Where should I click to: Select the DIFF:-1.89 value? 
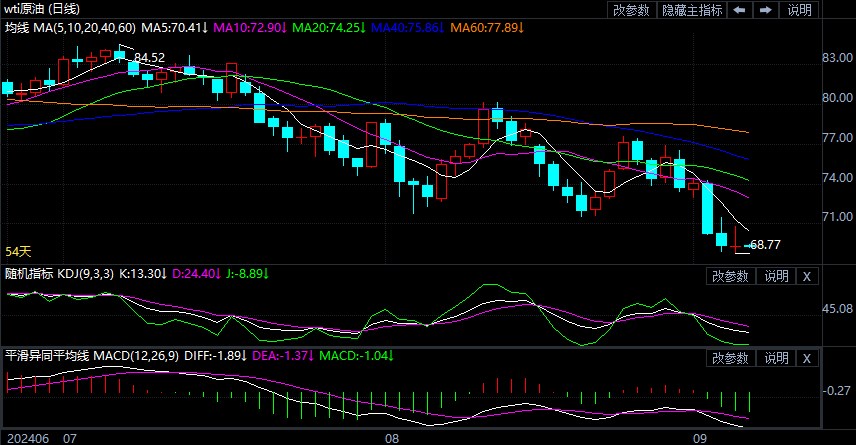click(216, 356)
